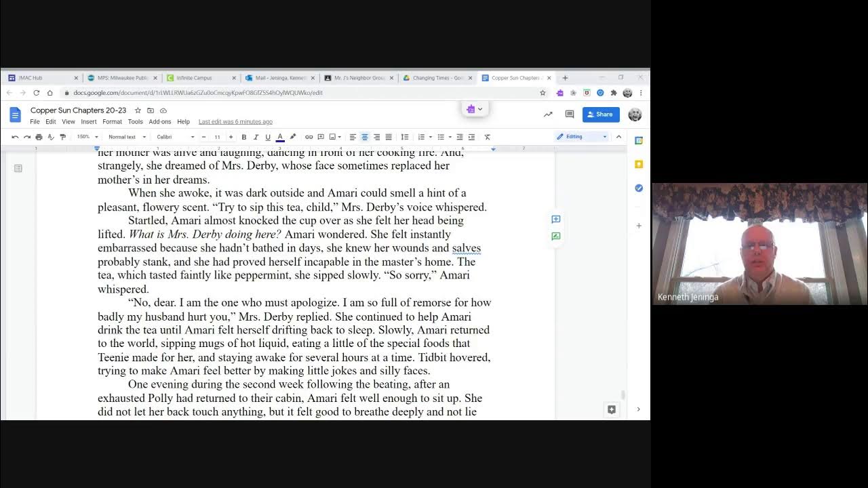868x488 pixels.
Task: Show document outline icon
Action: (x=18, y=168)
